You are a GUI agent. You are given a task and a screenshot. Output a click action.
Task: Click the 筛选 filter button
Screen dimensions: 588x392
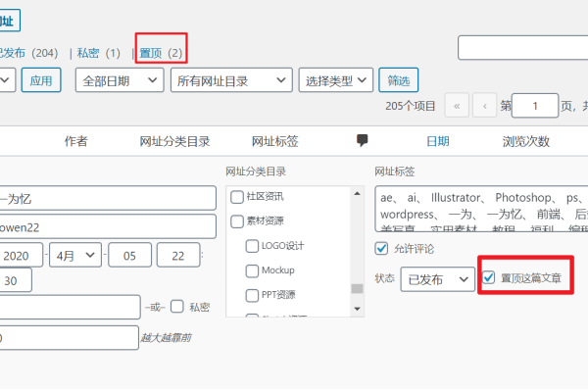coord(399,80)
